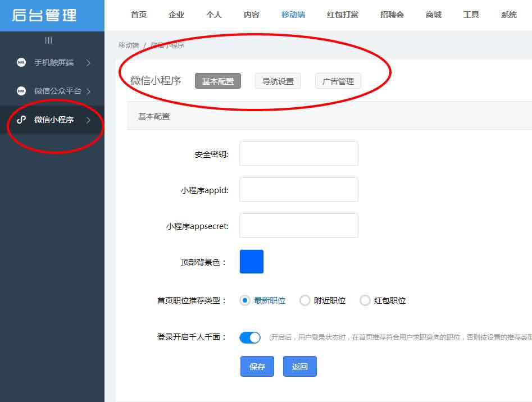Click the 微信公众平台 sidebar icon
532x402 pixels.
pyautogui.click(x=21, y=90)
